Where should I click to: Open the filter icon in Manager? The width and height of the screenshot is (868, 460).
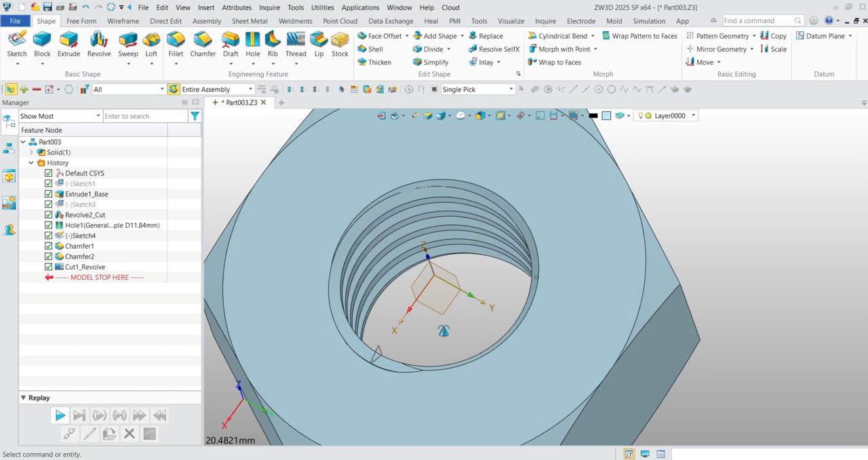195,117
